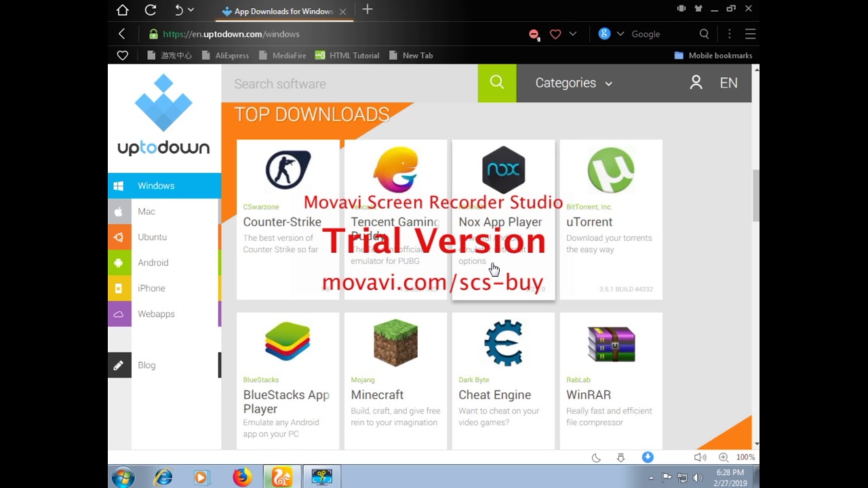Click the Tencent Gaming Buddy icon
This screenshot has height=488, width=868.
pos(395,170)
